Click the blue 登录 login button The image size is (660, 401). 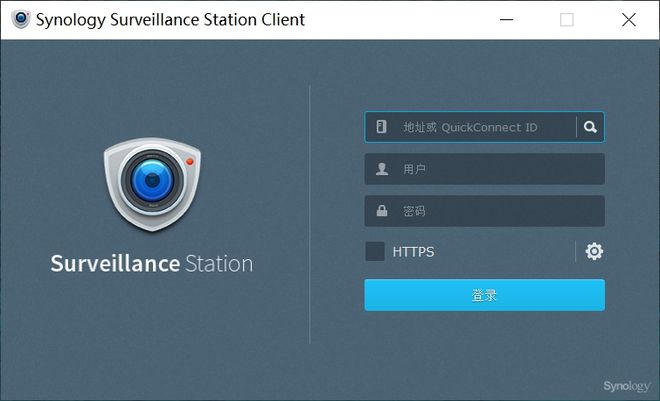484,295
